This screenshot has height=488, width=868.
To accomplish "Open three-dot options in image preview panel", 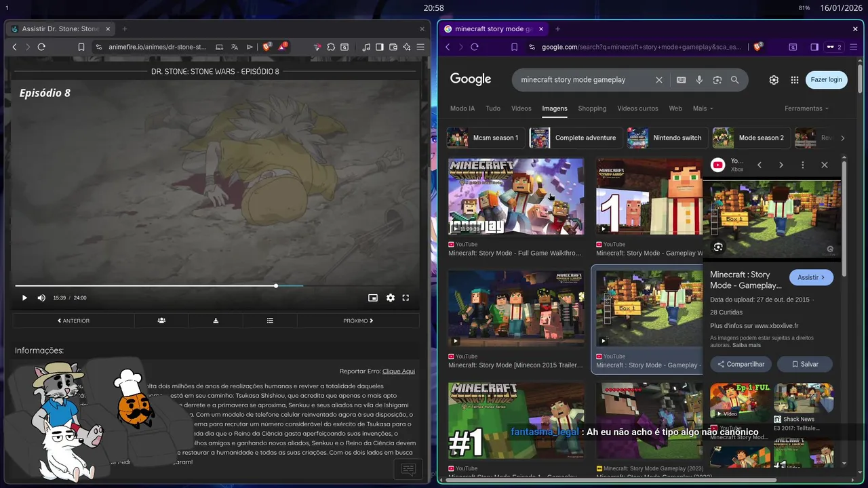I will pos(803,165).
